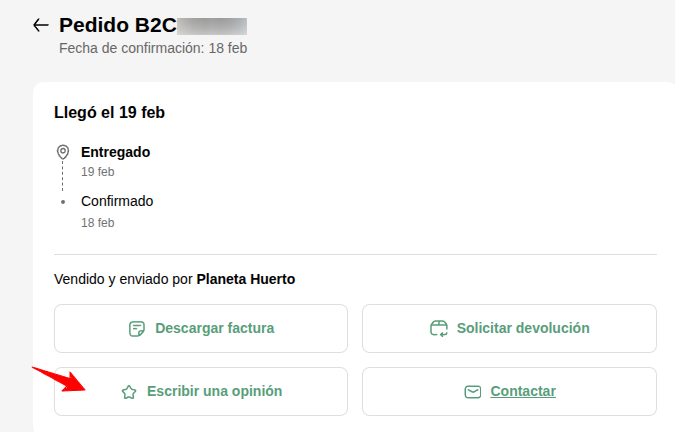Click the small dot beside Confirmado

(63, 201)
